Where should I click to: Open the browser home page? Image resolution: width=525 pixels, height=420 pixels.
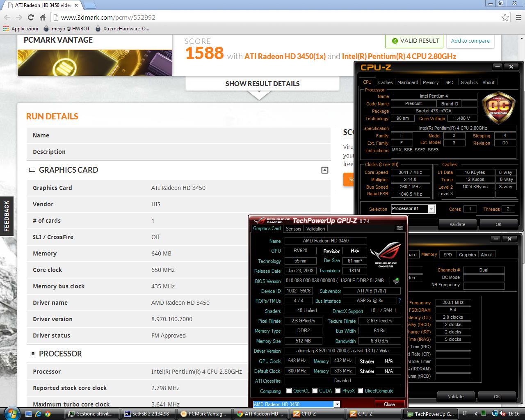43,17
